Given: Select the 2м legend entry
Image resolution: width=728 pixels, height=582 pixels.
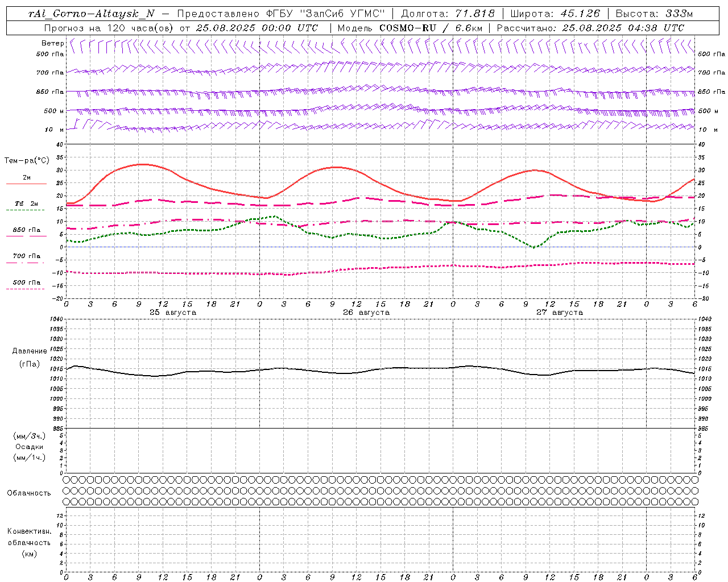Looking at the screenshot, I should click(27, 177).
